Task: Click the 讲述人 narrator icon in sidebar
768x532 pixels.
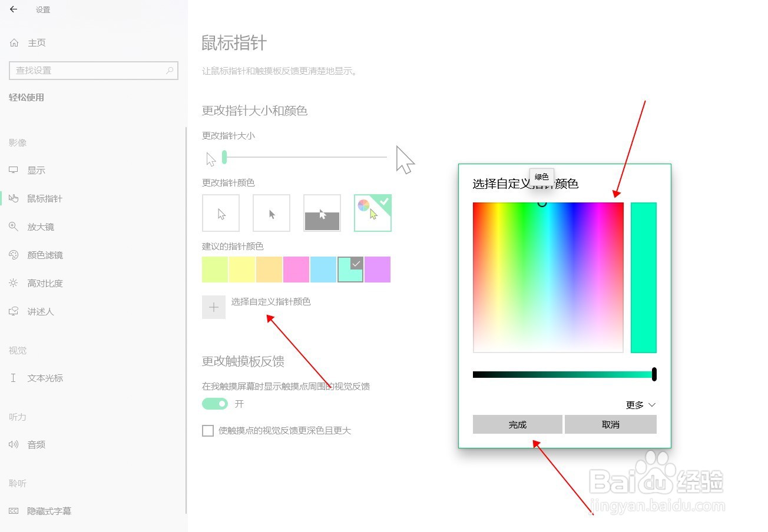Action: pos(14,311)
